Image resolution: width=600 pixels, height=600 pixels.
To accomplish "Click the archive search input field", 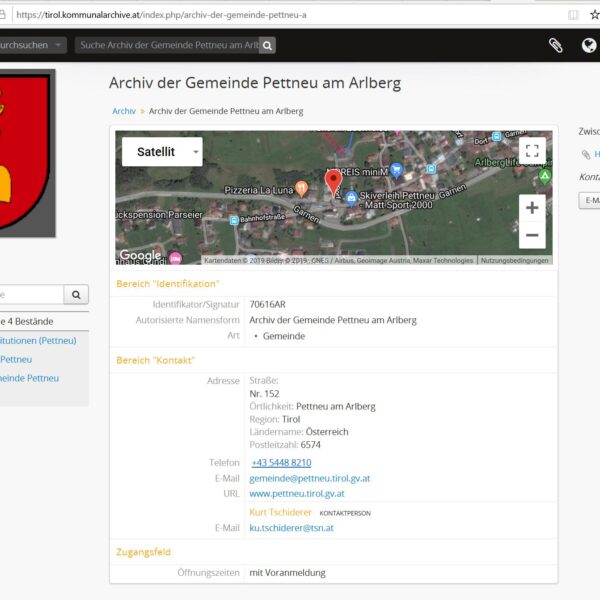I will [166, 45].
